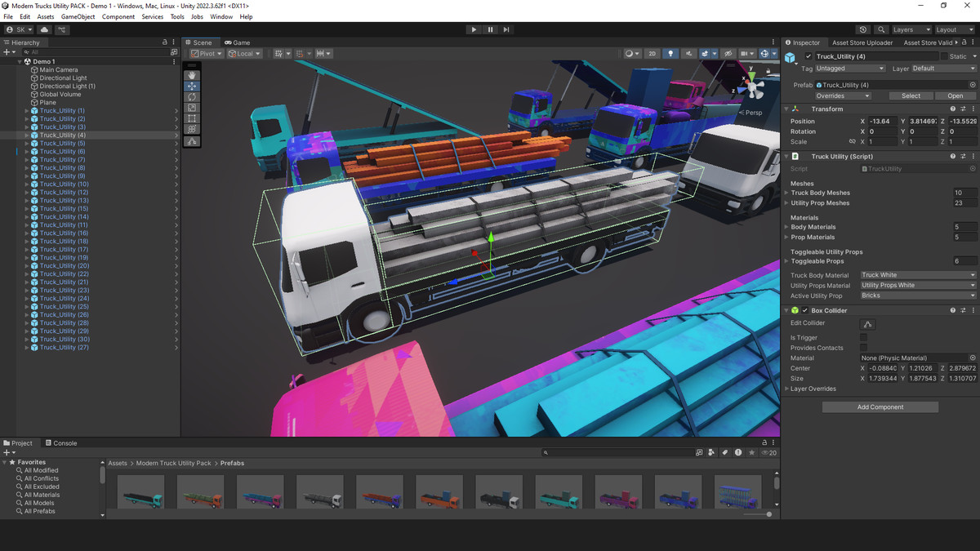Open the Local handle rotation dropdown
Image resolution: width=980 pixels, height=551 pixels.
[x=245, y=54]
